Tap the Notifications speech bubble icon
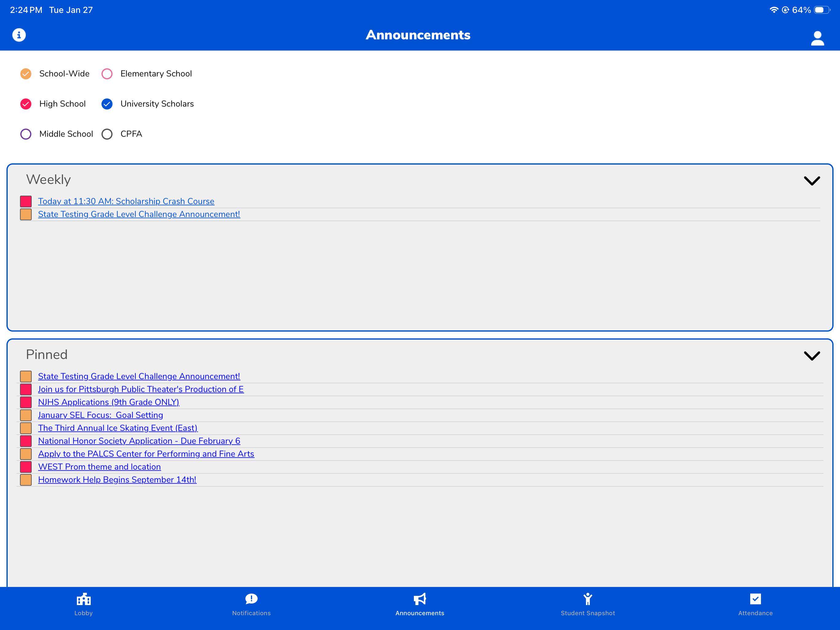840x630 pixels. point(252,599)
